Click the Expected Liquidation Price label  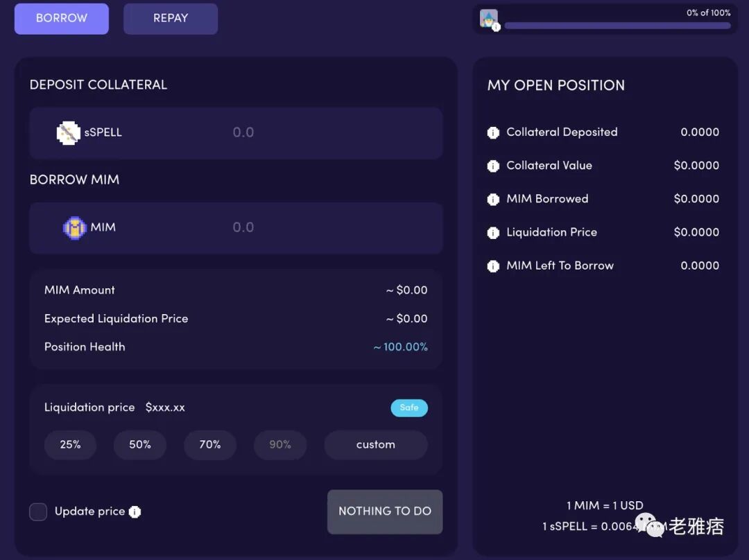pyautogui.click(x=116, y=319)
